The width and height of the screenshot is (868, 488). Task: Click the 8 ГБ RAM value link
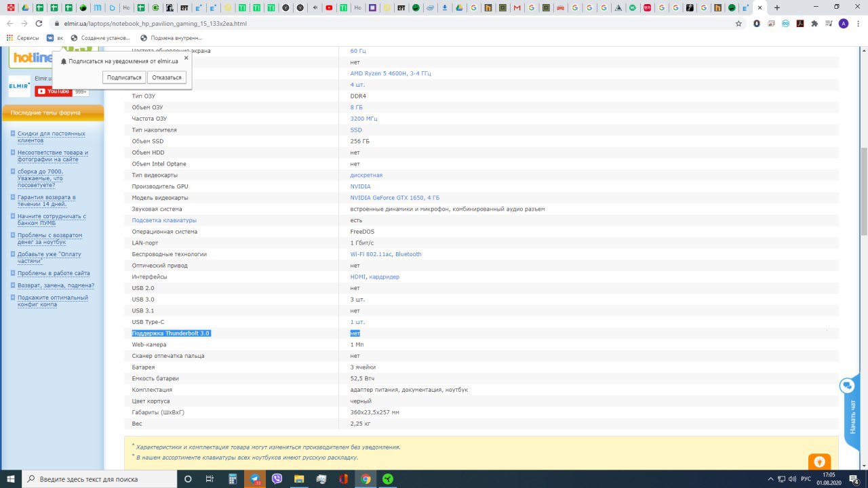[x=356, y=107]
